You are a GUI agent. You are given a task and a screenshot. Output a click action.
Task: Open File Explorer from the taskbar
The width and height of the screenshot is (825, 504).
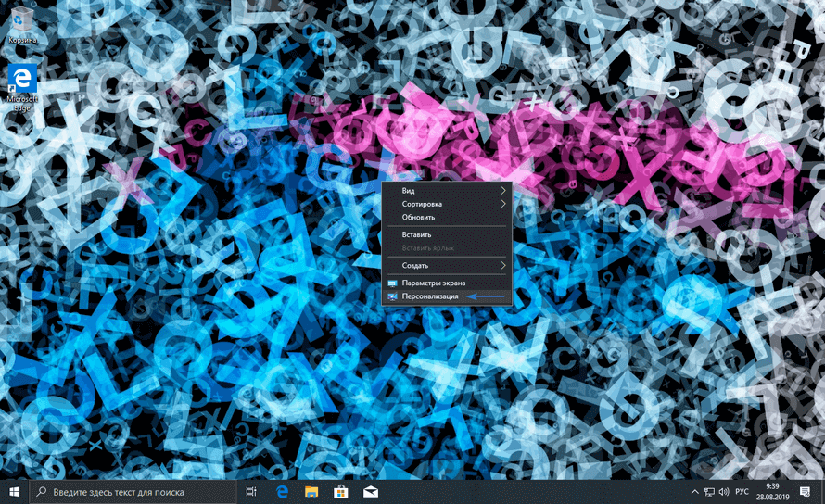[311, 492]
